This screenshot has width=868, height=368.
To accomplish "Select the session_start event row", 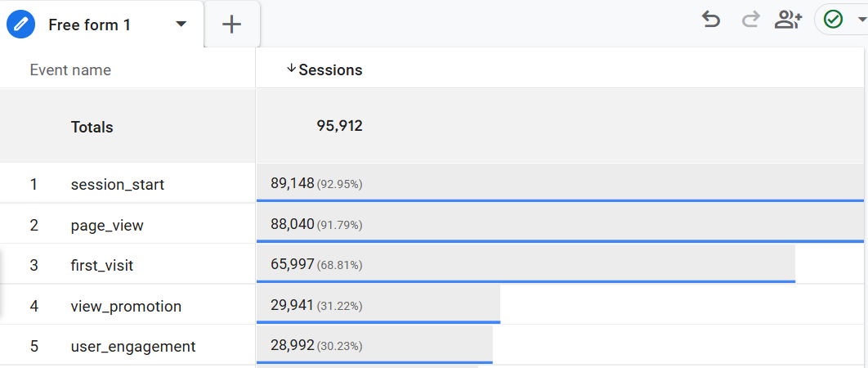I will click(x=118, y=184).
